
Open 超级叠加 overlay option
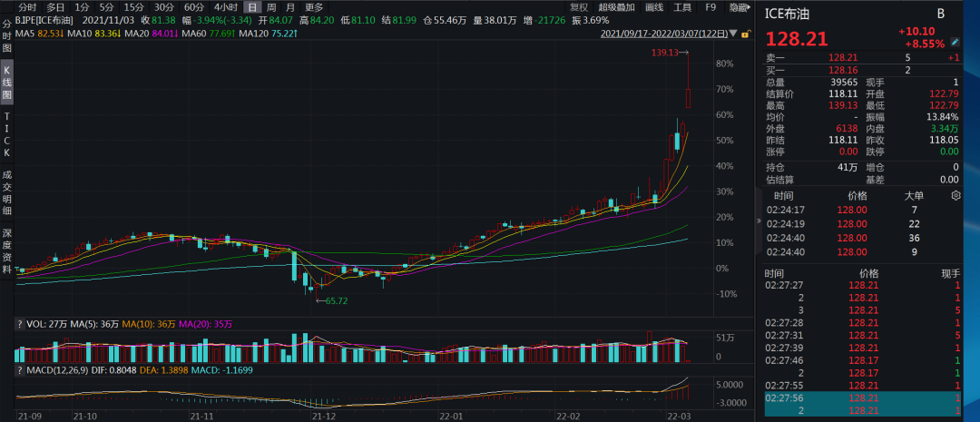616,7
